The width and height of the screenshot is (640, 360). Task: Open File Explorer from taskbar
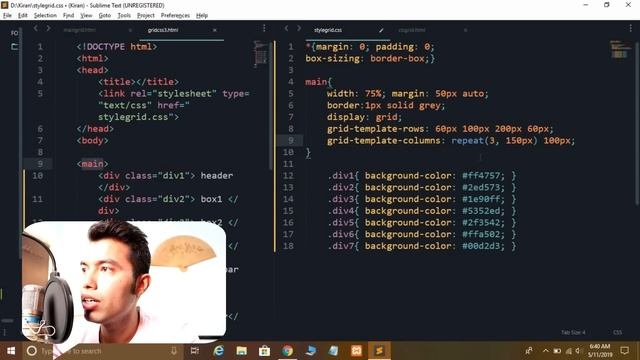[x=242, y=351]
